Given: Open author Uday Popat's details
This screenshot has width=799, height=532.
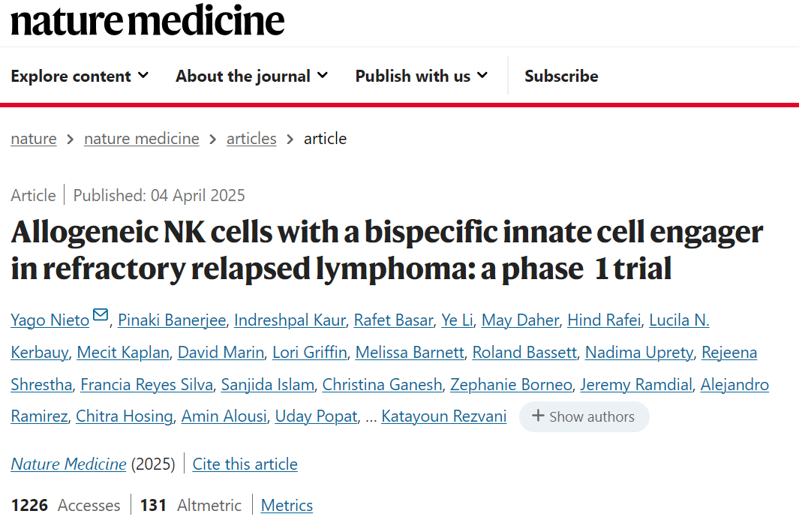Looking at the screenshot, I should [x=316, y=416].
